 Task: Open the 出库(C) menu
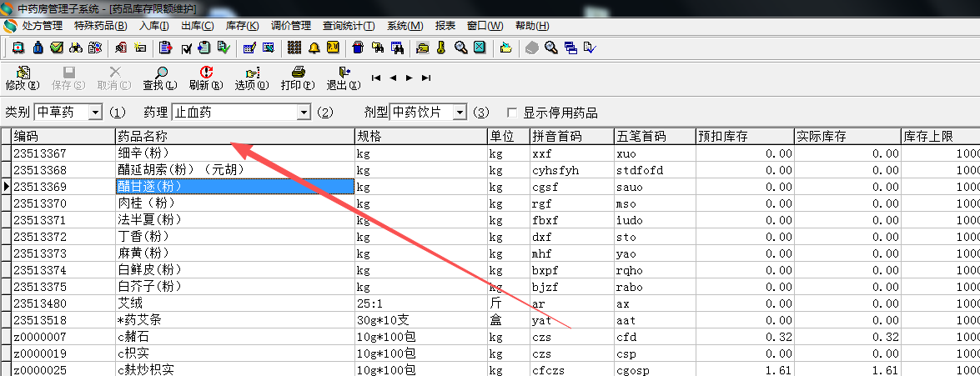tap(198, 26)
